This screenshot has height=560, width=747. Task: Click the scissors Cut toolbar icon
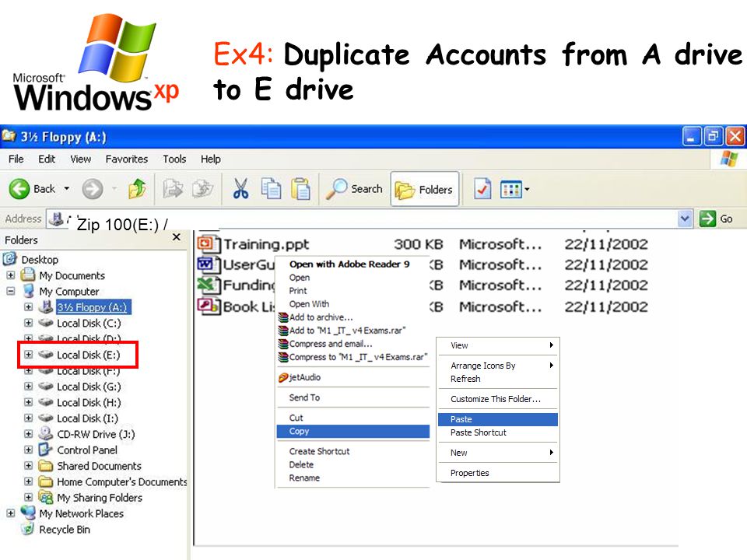pos(240,188)
